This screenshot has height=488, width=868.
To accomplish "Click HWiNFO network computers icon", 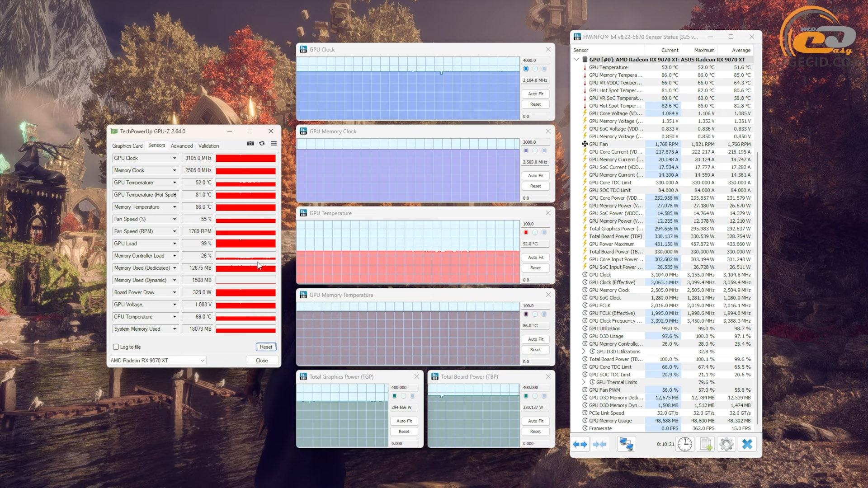I will [x=626, y=444].
